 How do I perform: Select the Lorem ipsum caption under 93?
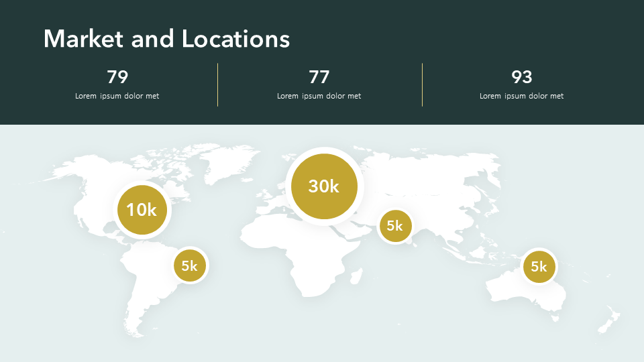pos(521,96)
